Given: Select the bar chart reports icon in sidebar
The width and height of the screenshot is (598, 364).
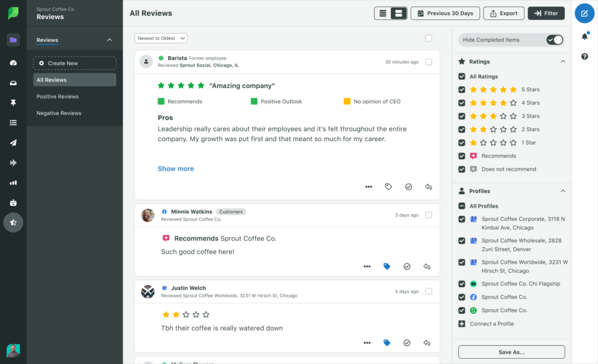Looking at the screenshot, I should [13, 183].
